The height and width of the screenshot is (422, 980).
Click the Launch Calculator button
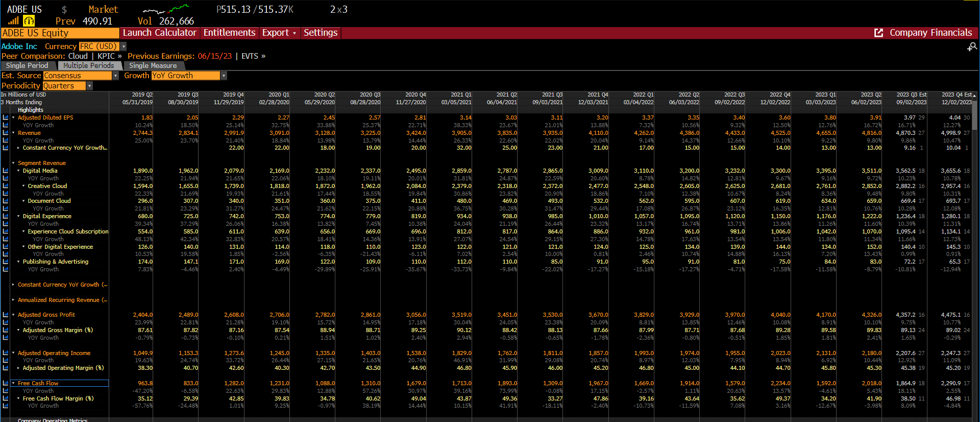[159, 33]
